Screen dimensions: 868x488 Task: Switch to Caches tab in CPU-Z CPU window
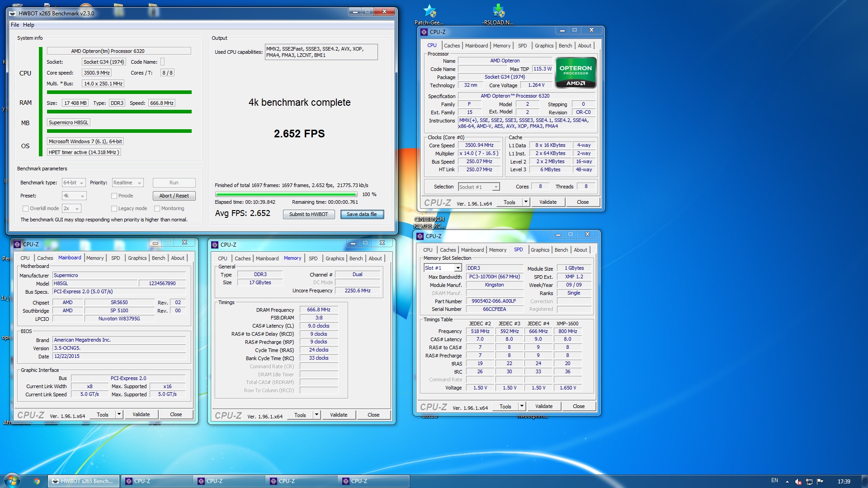click(452, 46)
